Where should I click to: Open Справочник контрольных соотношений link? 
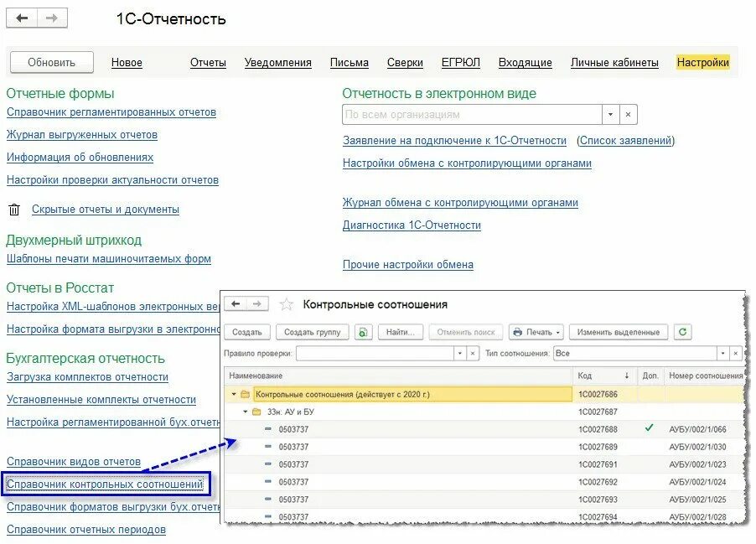[x=105, y=484]
